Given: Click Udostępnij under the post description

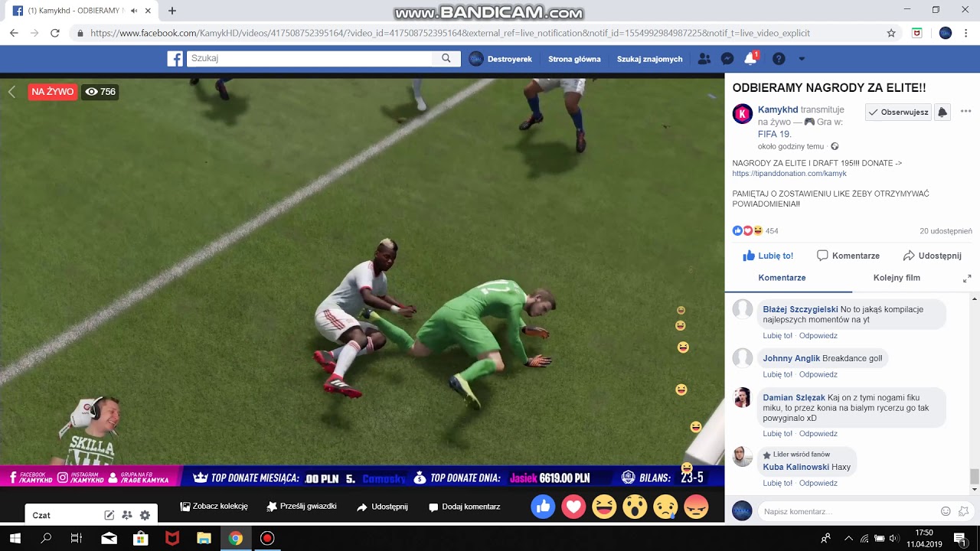Looking at the screenshot, I should [932, 256].
